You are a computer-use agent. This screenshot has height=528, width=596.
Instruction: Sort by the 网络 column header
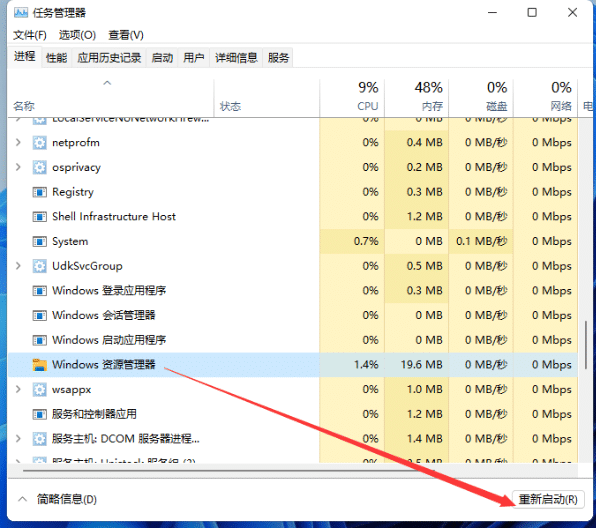pos(545,97)
